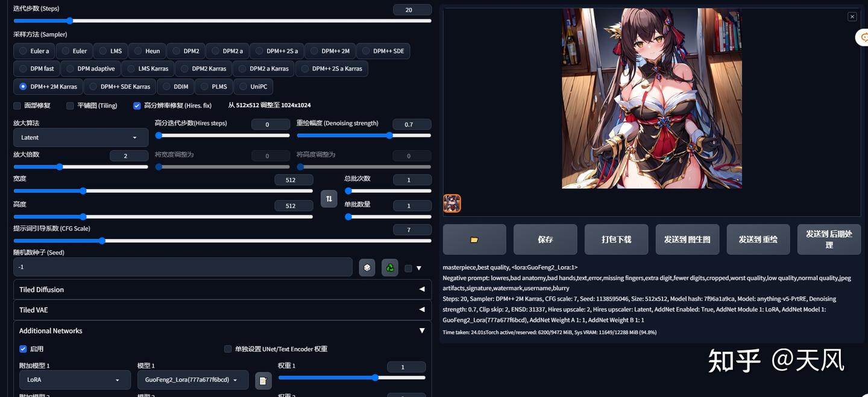The image size is (868, 397).
Task: Choose the DPM++ SDE Karras sampler
Action: tap(120, 87)
